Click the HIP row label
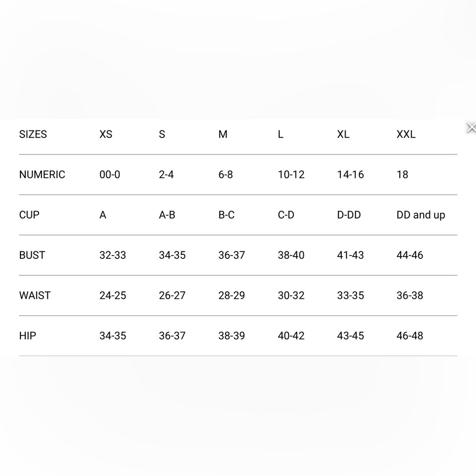The image size is (476, 476). point(28,336)
